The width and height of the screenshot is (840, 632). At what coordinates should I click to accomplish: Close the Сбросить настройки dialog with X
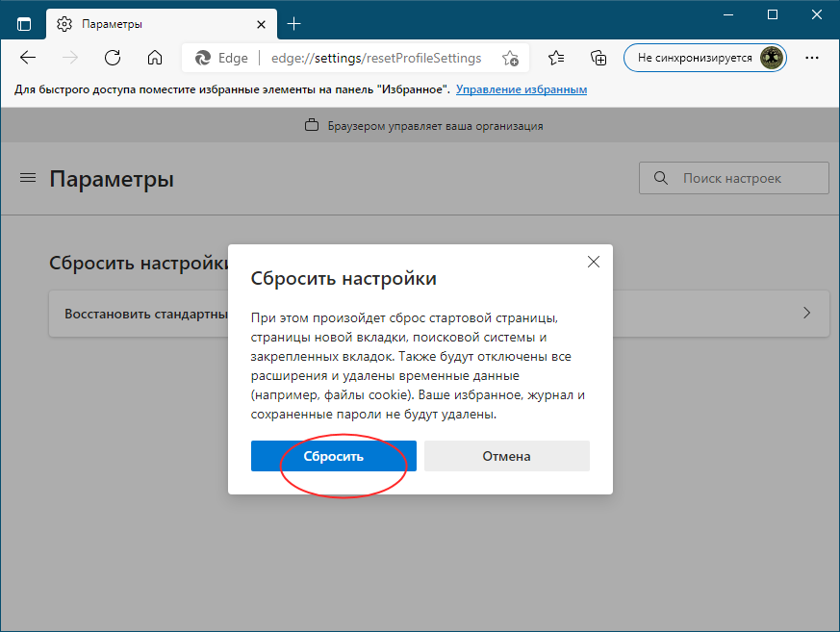point(594,262)
